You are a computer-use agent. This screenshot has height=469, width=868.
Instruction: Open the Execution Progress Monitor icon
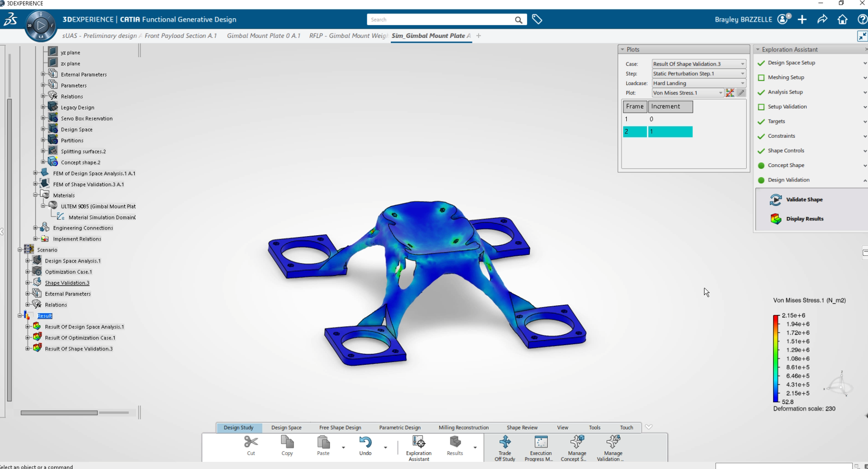tap(540, 442)
